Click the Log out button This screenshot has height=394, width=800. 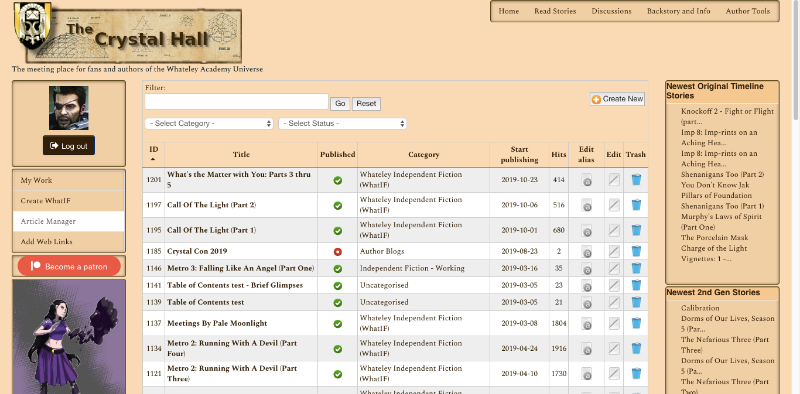(69, 146)
